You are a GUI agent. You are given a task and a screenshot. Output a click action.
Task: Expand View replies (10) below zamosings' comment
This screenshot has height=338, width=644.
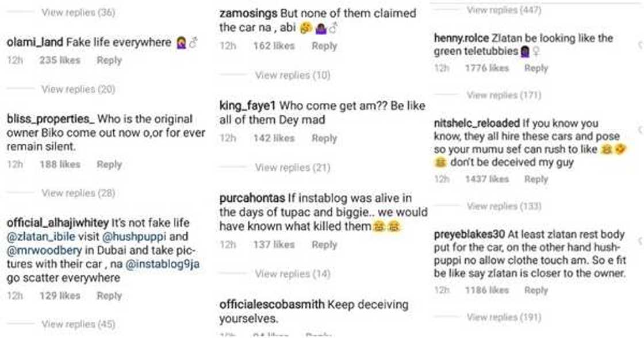coord(292,75)
